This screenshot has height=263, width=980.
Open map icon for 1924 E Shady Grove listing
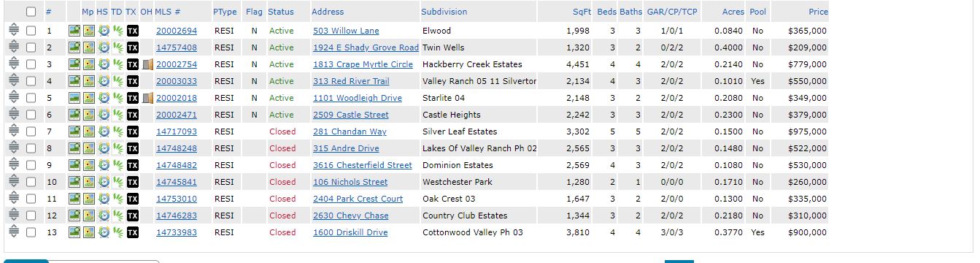point(88,47)
